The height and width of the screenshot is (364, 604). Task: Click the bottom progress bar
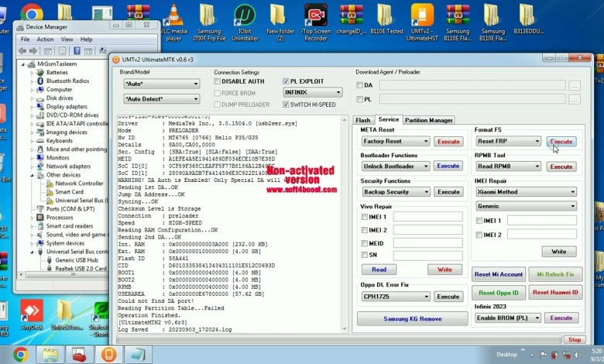(x=339, y=339)
